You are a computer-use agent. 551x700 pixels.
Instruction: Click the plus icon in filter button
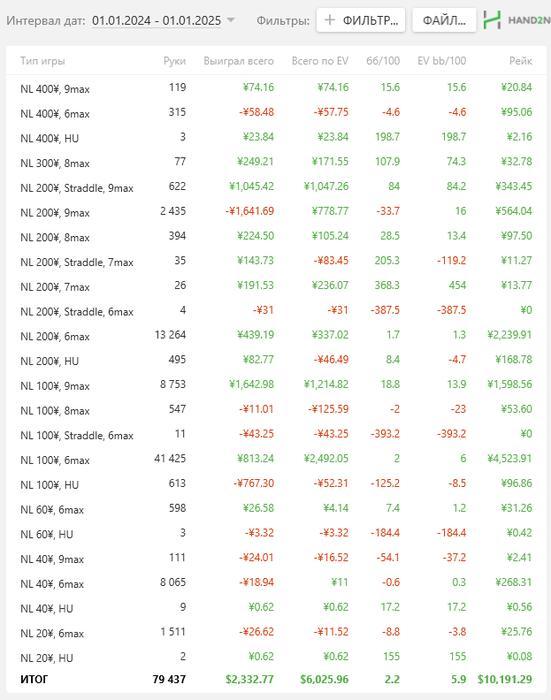tap(330, 20)
